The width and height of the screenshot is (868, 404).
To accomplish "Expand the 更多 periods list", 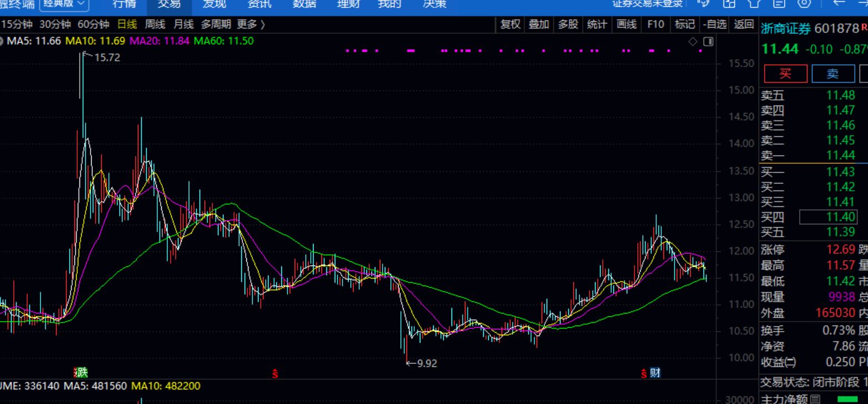I will (x=251, y=24).
